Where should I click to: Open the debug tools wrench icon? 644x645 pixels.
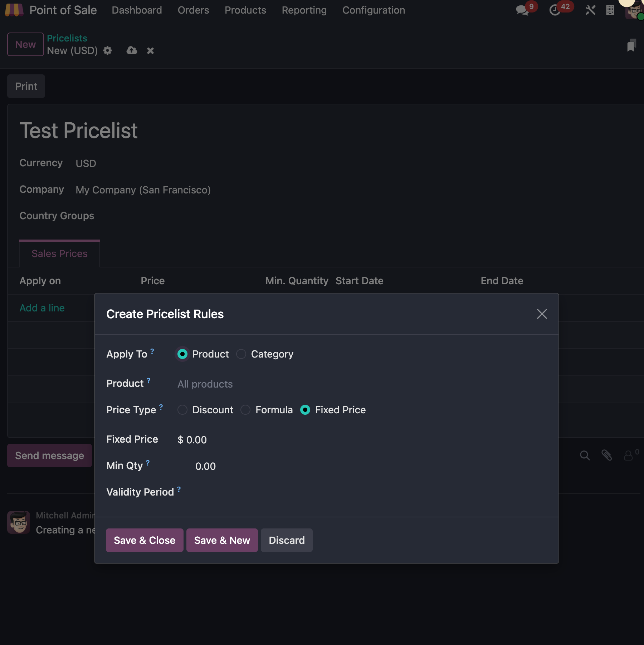click(x=590, y=10)
